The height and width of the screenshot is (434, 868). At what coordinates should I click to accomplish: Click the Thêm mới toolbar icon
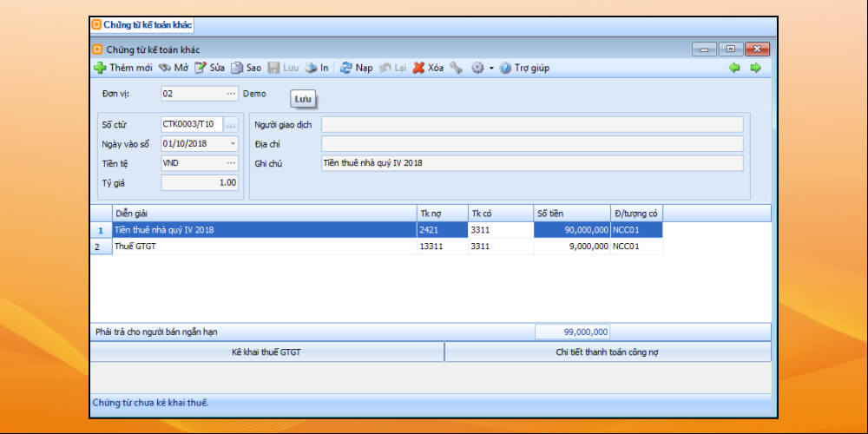[100, 68]
